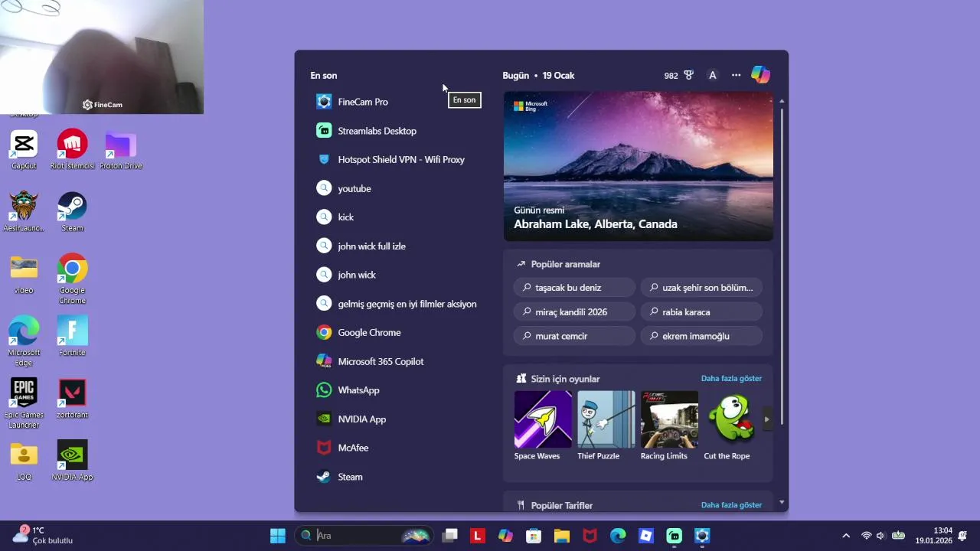The width and height of the screenshot is (980, 551).
Task: Search popular term 'uzak şehir son bölüm...'
Action: [x=701, y=288]
